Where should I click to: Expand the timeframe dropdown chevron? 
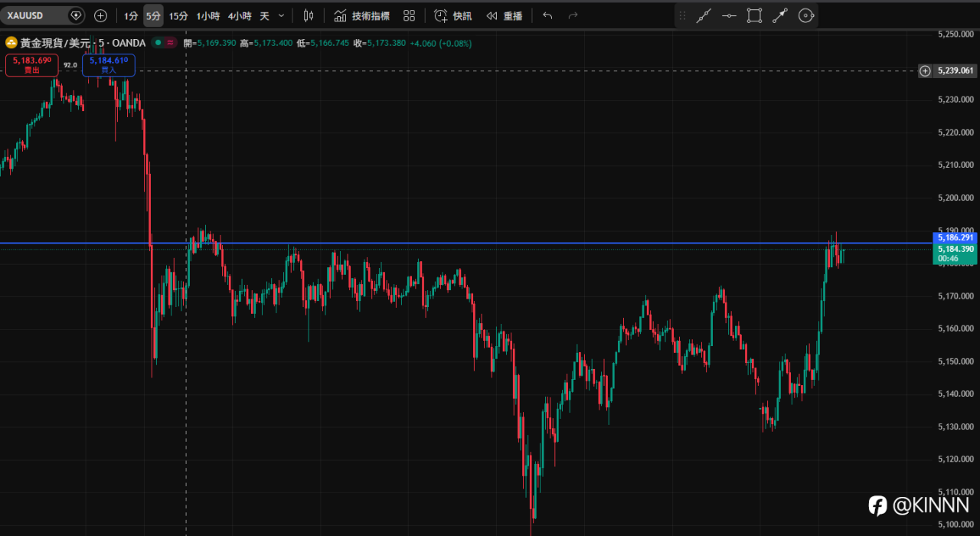pos(281,15)
